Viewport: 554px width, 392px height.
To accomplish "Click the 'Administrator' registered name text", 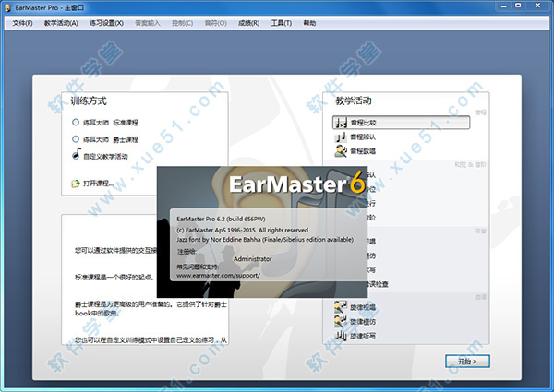I will [x=253, y=258].
